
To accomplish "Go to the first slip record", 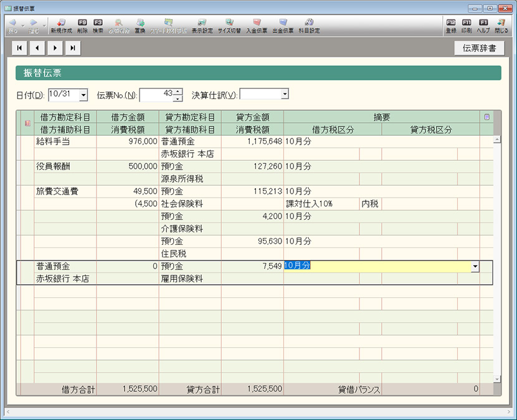I will (19, 48).
